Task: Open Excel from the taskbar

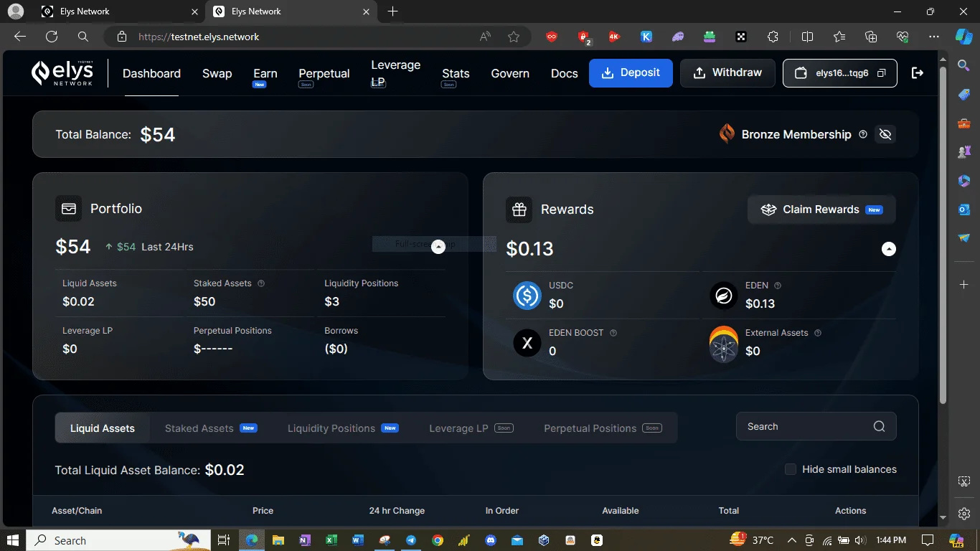Action: click(x=331, y=540)
